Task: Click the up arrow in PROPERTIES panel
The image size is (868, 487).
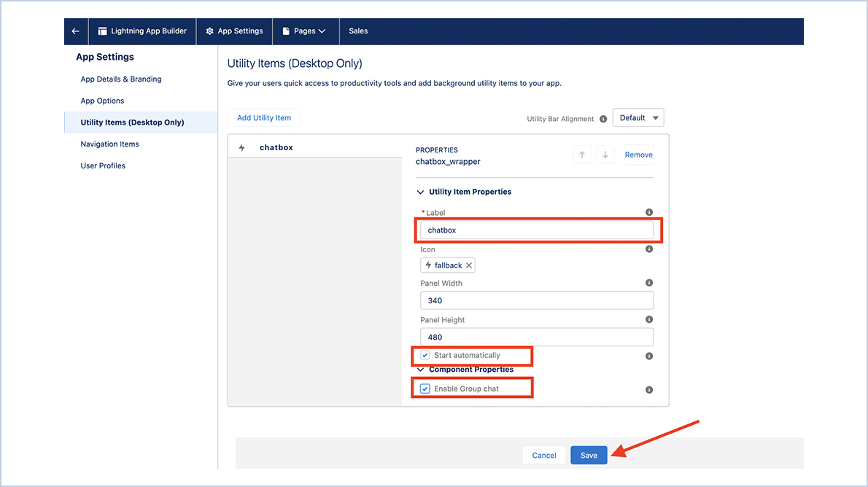Action: coord(581,155)
